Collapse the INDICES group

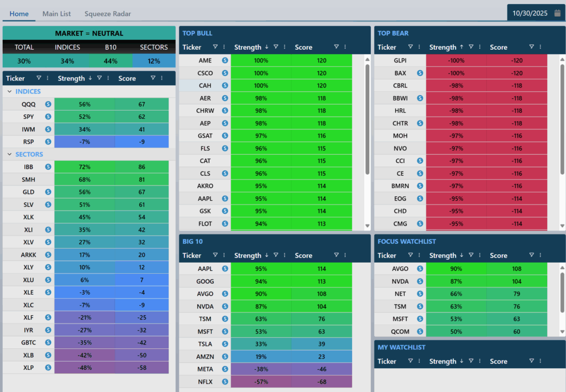10,92
